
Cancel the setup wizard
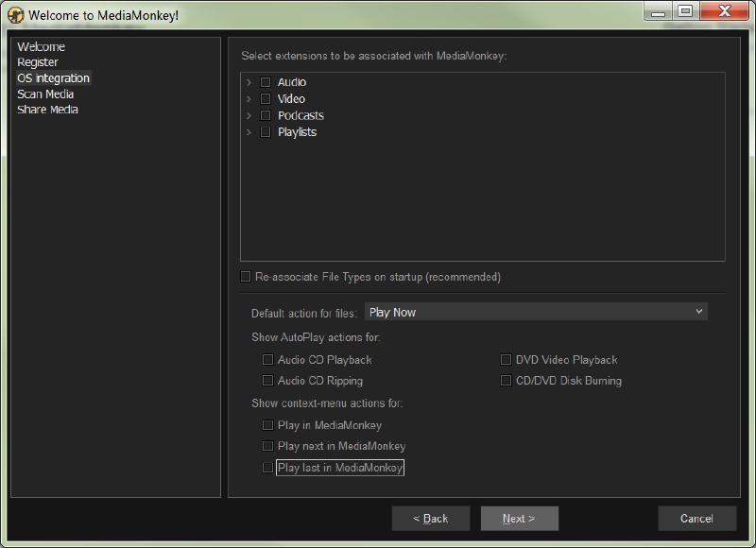pyautogui.click(x=696, y=519)
